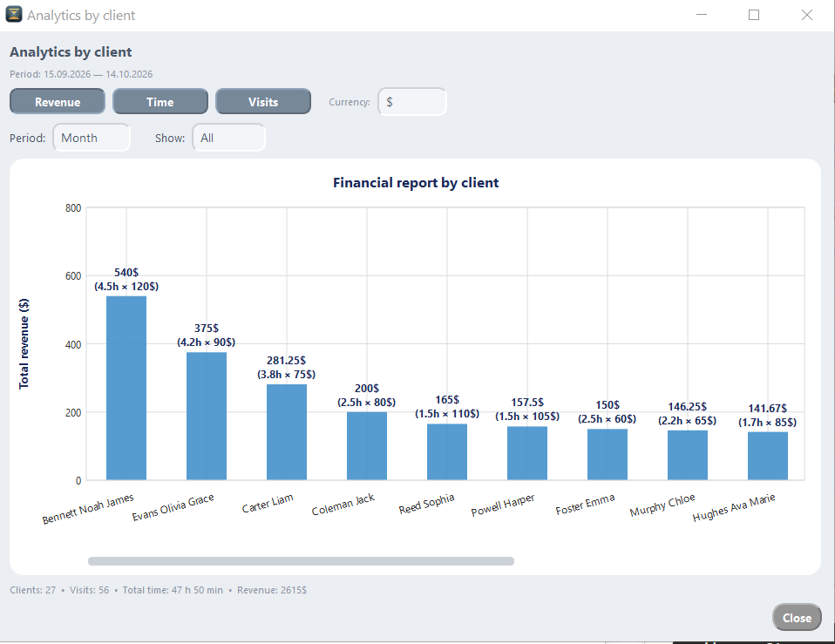Screen dimensions: 835x644
Task: Open the Period dropdown set to Month
Action: pyautogui.click(x=92, y=138)
